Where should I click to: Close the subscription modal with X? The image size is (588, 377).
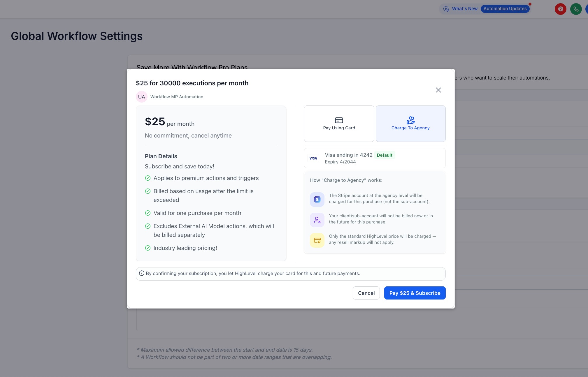[438, 90]
